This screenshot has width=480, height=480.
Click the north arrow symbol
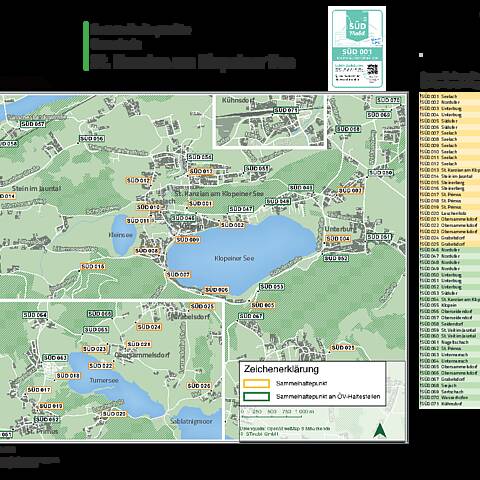[x=379, y=430]
